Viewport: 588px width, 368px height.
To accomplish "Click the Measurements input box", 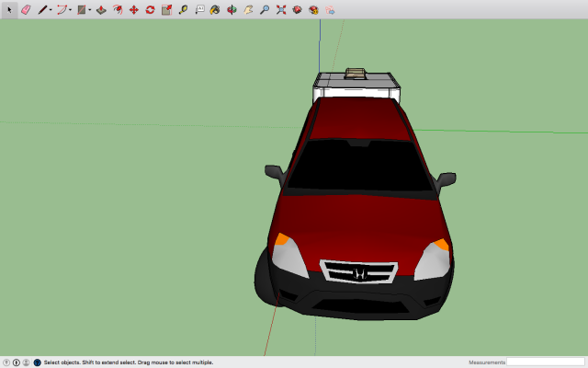I will point(546,362).
